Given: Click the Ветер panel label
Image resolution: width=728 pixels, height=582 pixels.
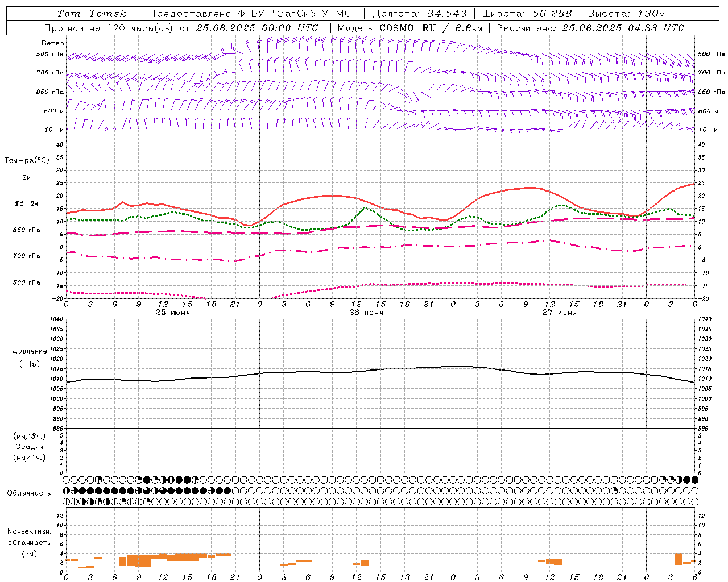Looking at the screenshot, I should tap(53, 43).
